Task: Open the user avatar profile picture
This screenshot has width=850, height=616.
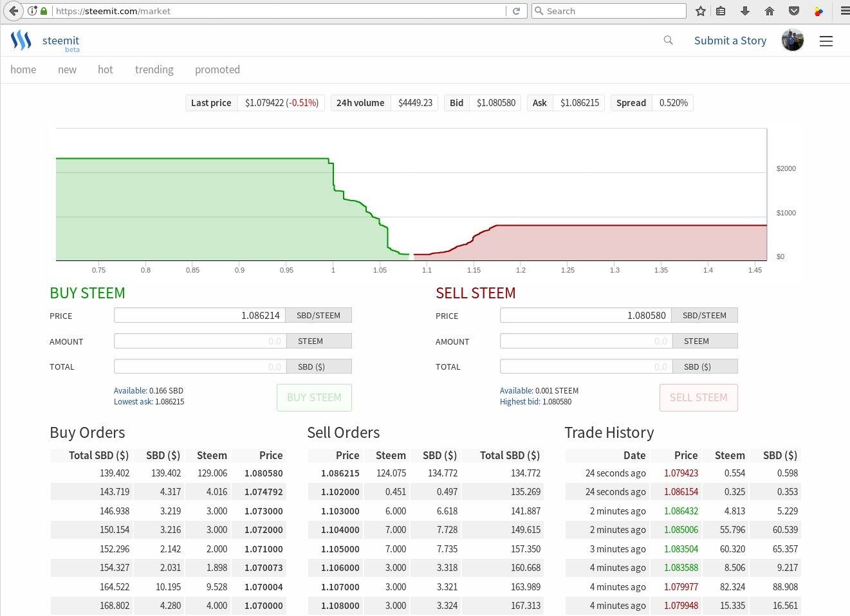Action: click(793, 41)
